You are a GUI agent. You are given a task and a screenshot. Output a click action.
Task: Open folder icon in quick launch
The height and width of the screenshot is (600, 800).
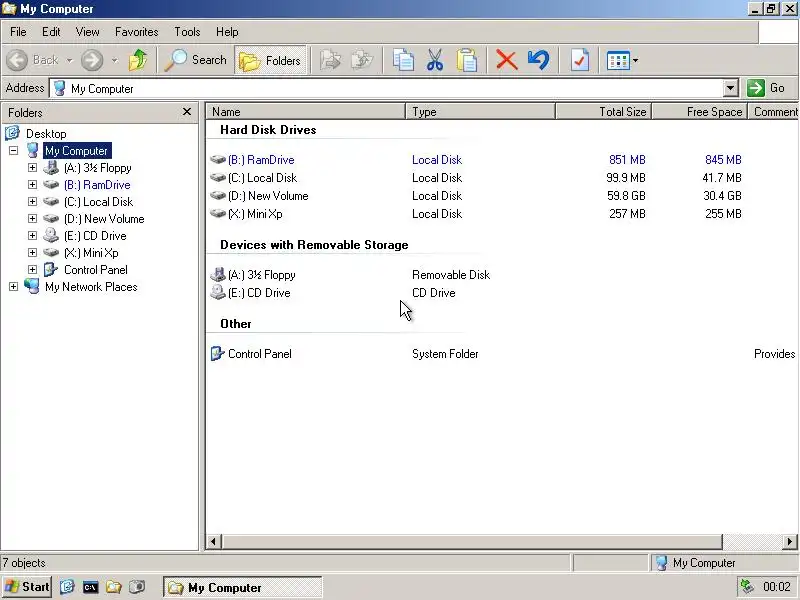(x=113, y=587)
